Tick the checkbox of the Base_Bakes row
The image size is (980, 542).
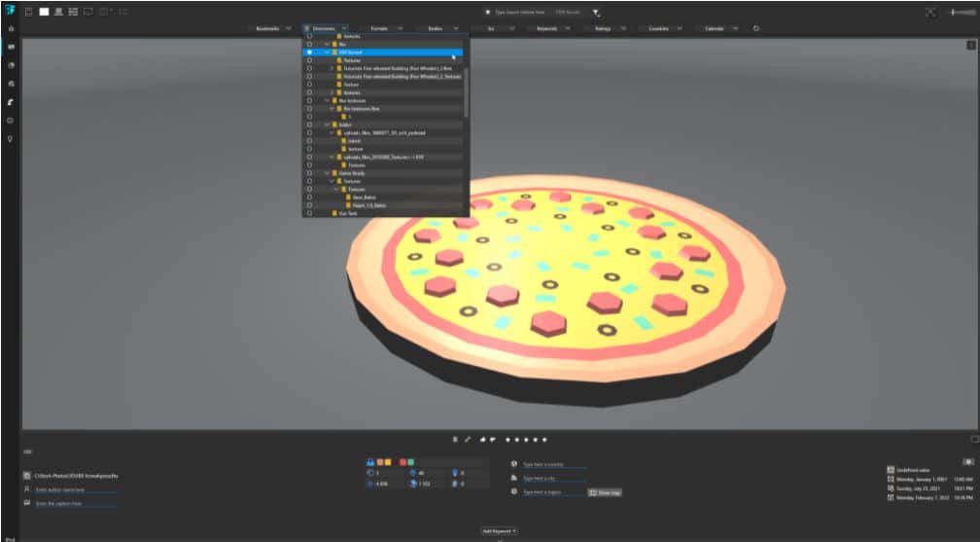tap(309, 198)
